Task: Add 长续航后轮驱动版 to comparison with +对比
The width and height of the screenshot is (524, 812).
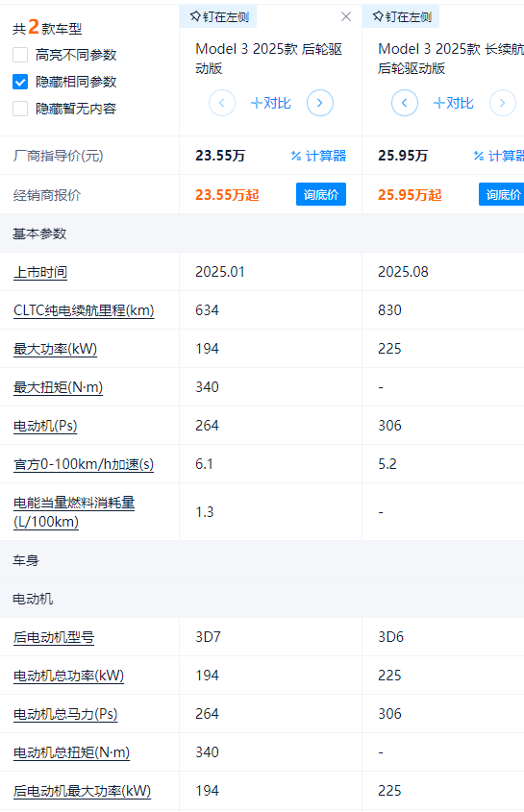Action: coord(453,103)
